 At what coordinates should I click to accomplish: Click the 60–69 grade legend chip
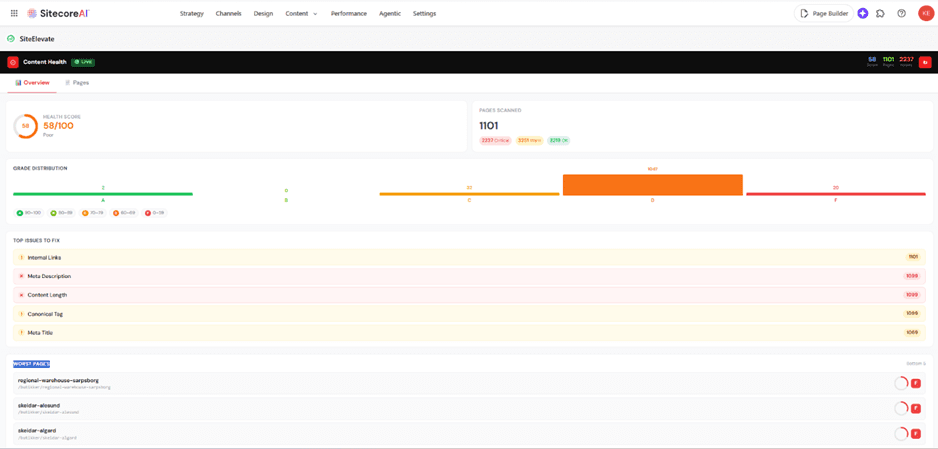pyautogui.click(x=124, y=213)
